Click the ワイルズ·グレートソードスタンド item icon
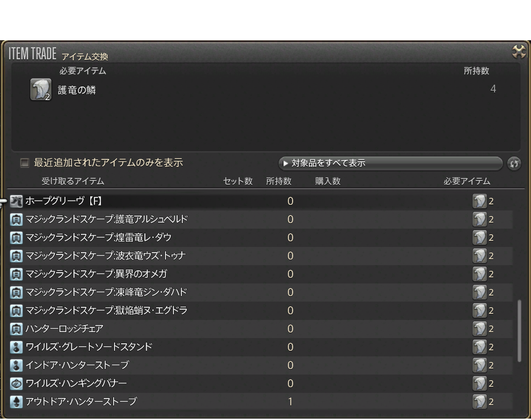 tap(16, 347)
